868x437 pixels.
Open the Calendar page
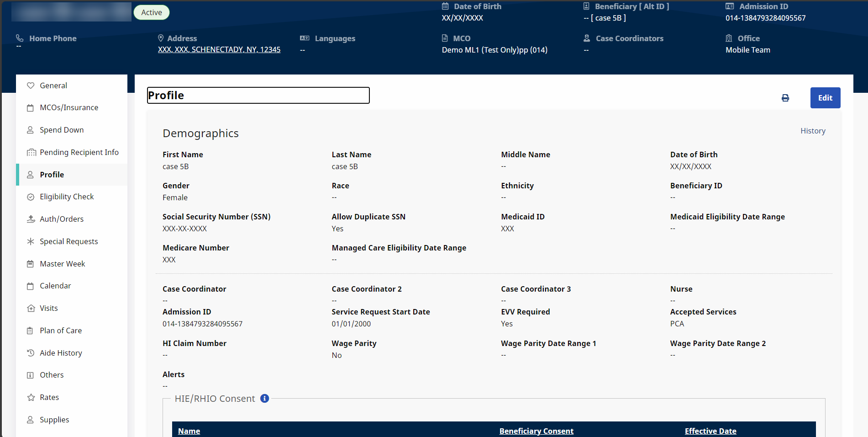pyautogui.click(x=72, y=286)
